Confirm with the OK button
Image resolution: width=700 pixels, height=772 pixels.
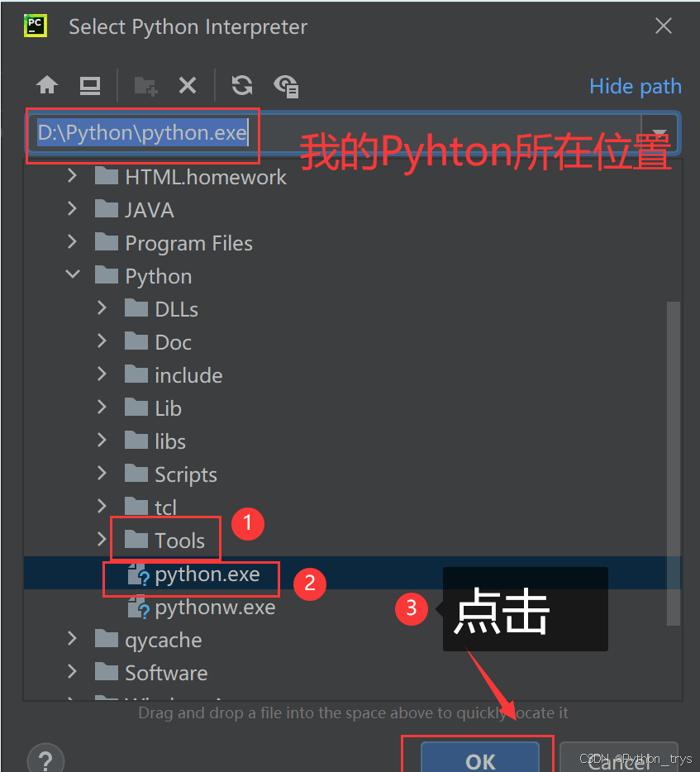[x=480, y=758]
